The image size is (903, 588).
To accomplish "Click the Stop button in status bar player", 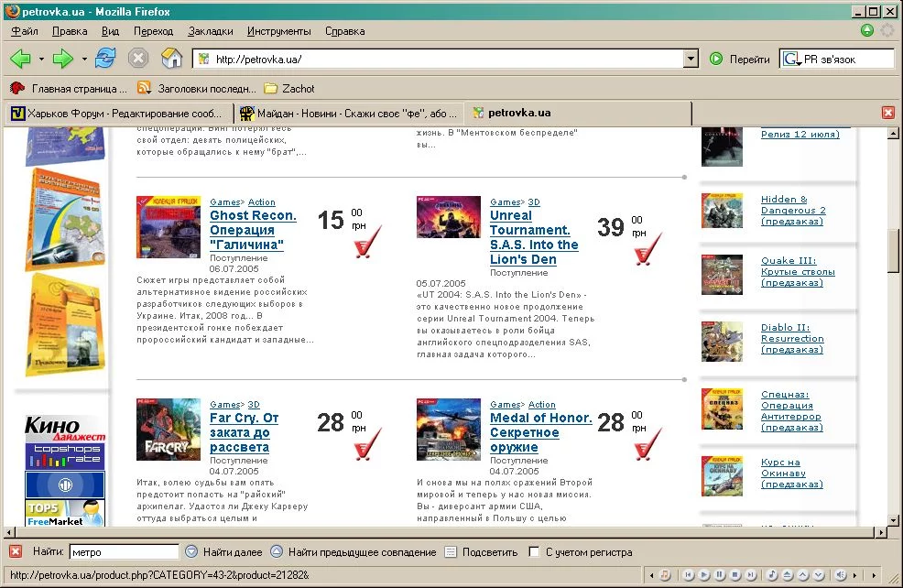I will tap(734, 575).
